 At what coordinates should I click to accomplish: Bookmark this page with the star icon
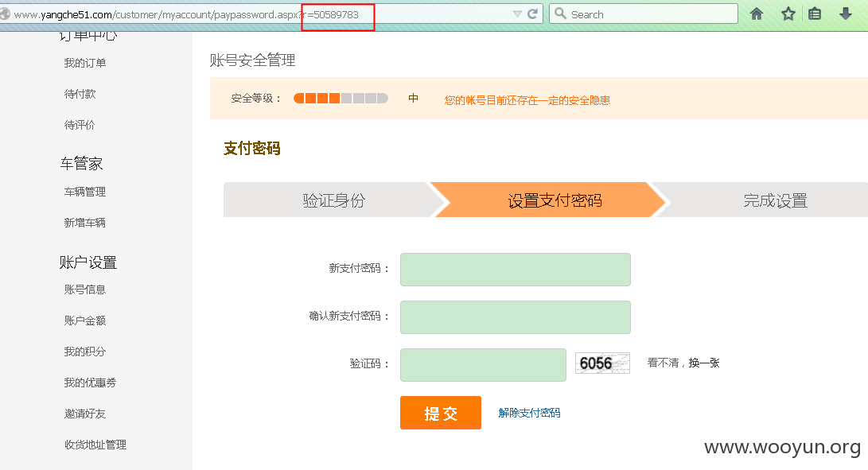click(788, 14)
